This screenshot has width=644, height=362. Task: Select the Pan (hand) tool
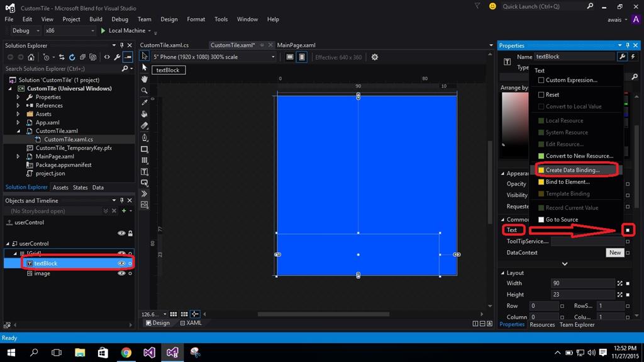click(x=145, y=79)
